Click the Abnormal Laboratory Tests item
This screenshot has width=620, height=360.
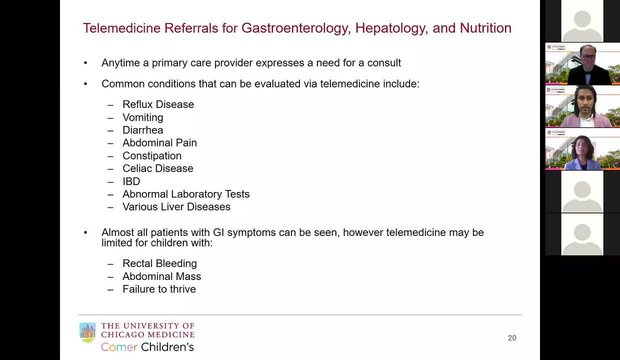(x=186, y=194)
